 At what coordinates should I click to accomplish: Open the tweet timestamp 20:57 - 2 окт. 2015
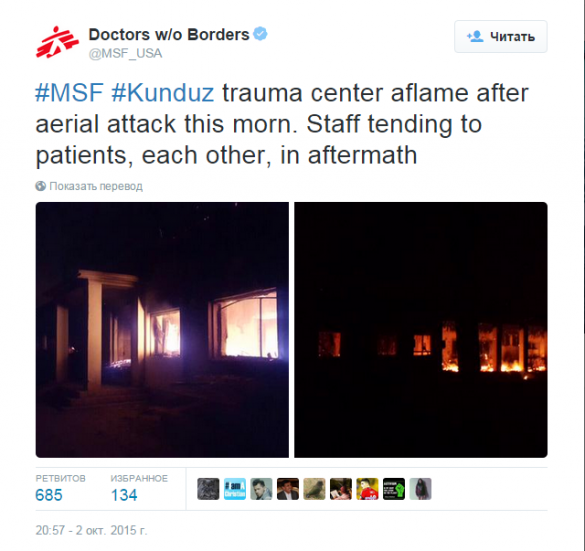(91, 530)
